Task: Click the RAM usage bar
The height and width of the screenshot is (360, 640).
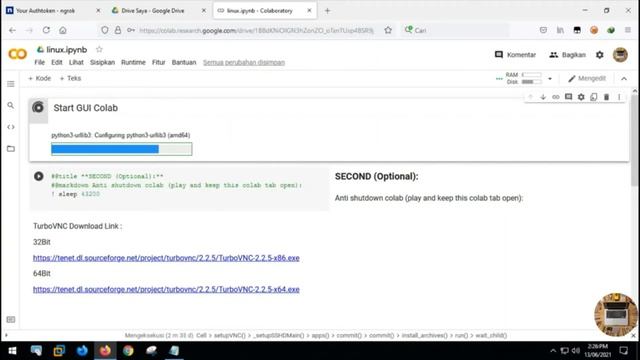Action: (532, 75)
